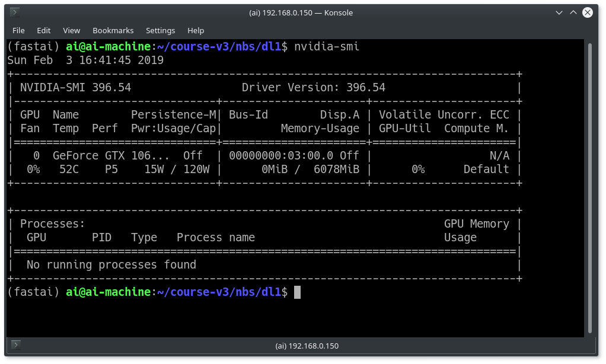Screen dimensions: 606x364
Task: Open the Settings menu
Action: (x=160, y=30)
